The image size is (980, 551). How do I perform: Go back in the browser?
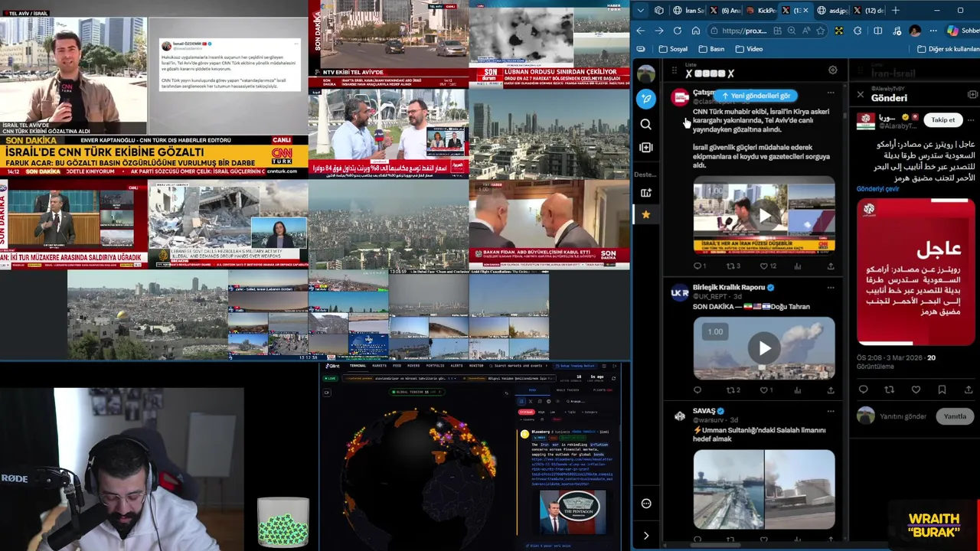click(x=641, y=31)
